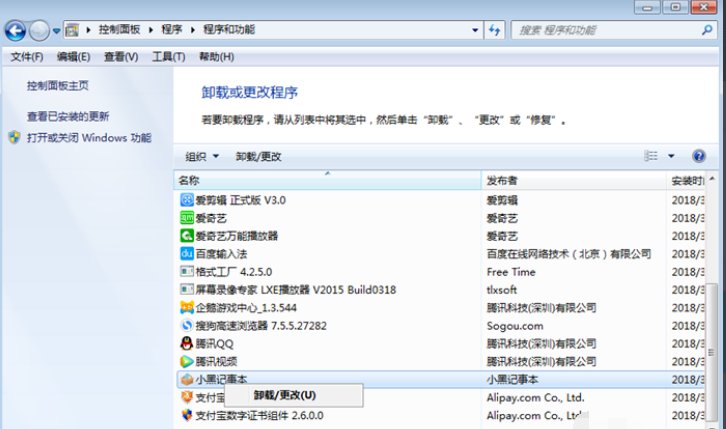Click the 腾讯视频 play icon
Screen dimensions: 726x429
(x=187, y=361)
